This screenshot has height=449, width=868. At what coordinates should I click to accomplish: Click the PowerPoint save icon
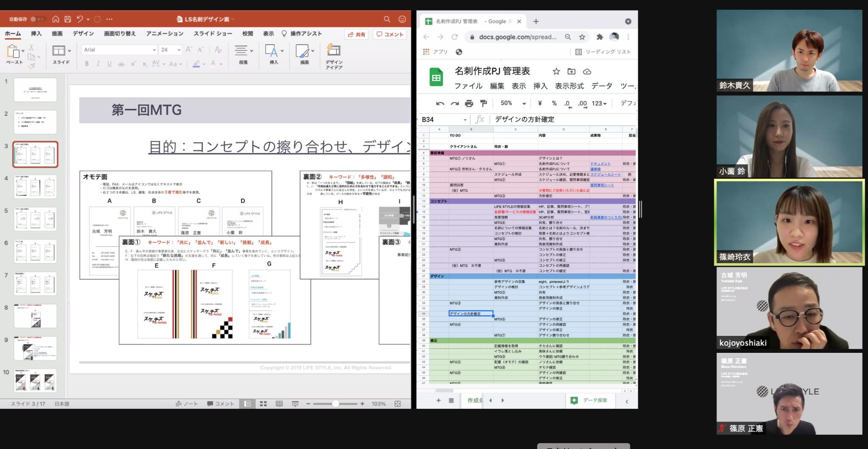pyautogui.click(x=67, y=19)
